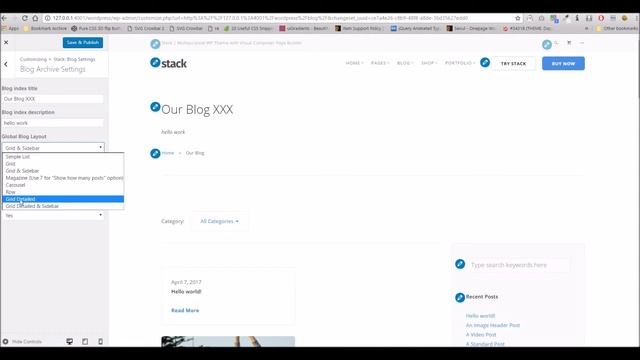The image size is (640, 360).
Task: Switch to mobile preview icon
Action: (100, 342)
